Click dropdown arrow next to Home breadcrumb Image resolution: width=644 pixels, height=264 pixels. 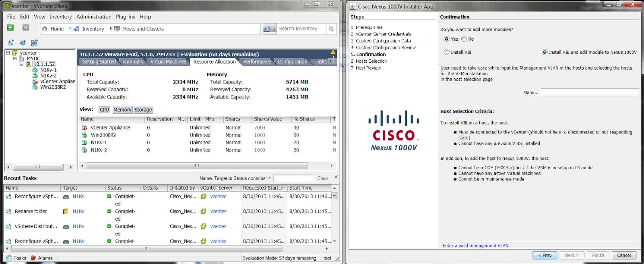70,29
